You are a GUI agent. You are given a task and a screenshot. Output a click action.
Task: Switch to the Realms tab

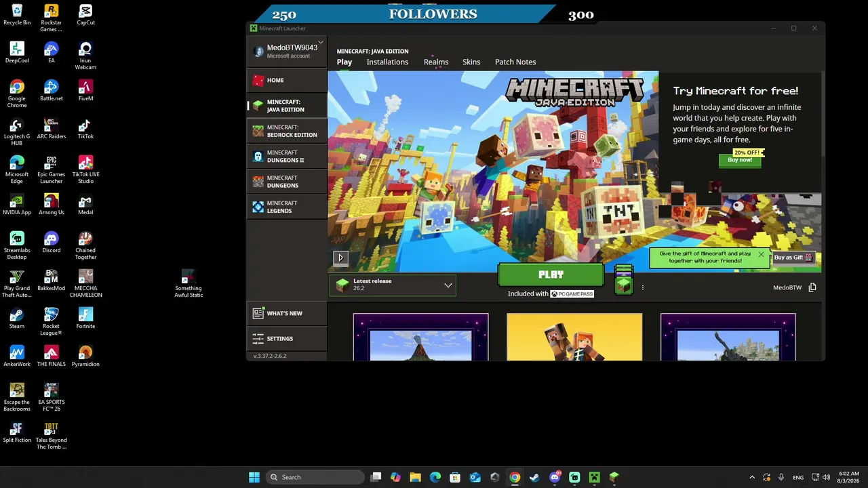[436, 62]
